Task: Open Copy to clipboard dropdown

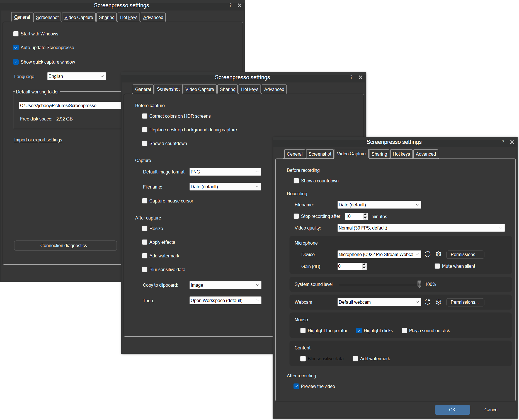Action: coord(225,285)
